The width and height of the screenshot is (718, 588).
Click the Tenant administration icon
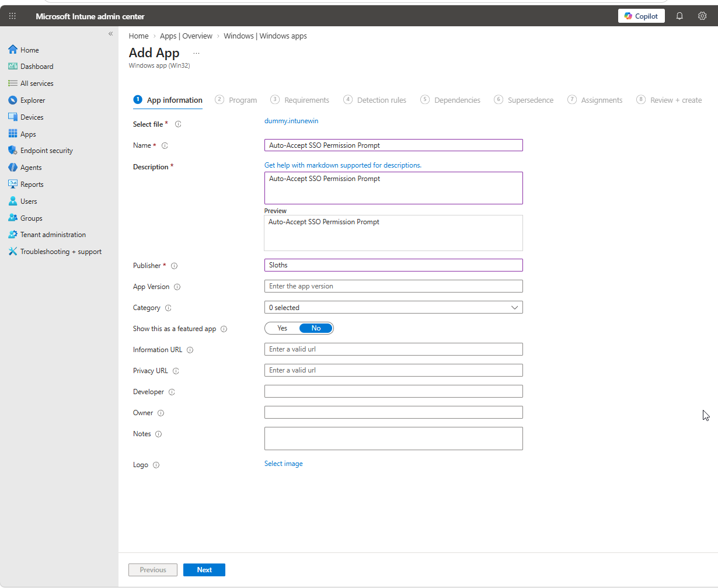coord(13,235)
